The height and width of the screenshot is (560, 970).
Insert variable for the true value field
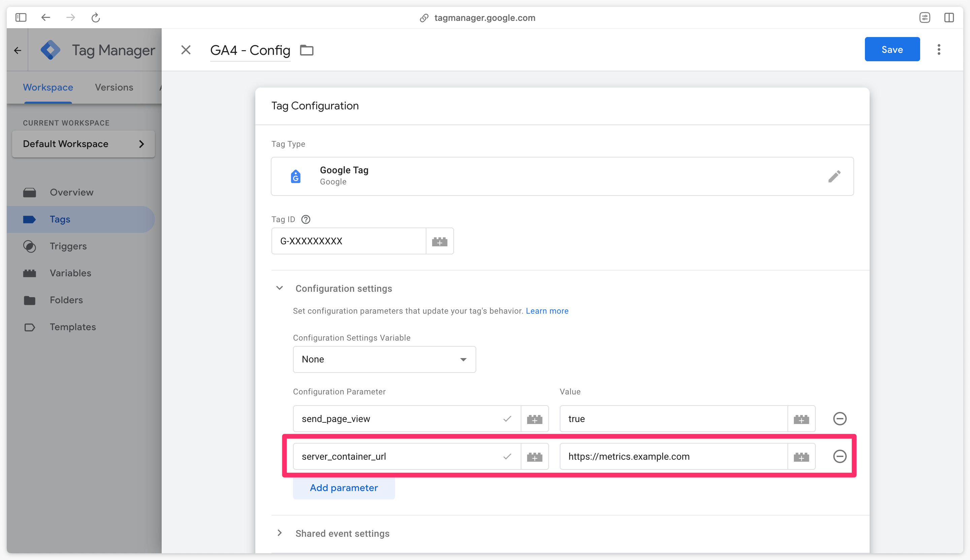pos(801,418)
